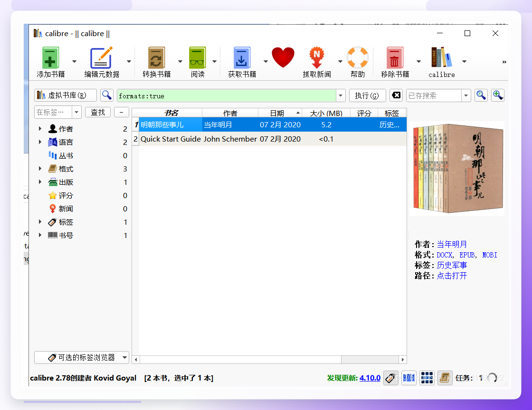Screen dimensions: 532x410
Task: Click the 点击打开 path link
Action: [452, 276]
